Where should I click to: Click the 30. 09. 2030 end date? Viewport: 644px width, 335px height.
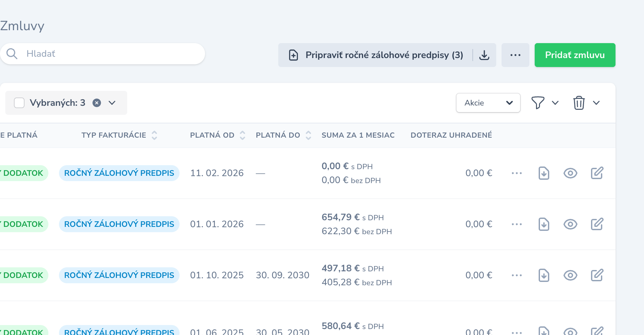click(x=283, y=275)
